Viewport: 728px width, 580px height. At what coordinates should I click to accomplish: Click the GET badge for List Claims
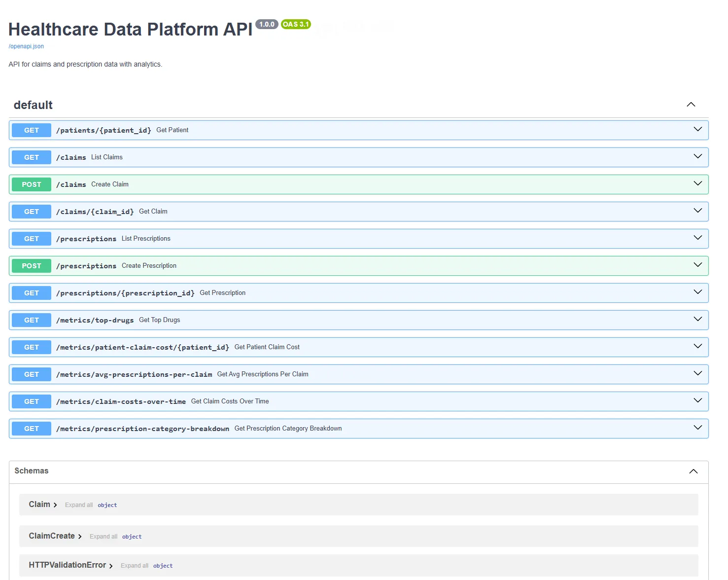pyautogui.click(x=32, y=157)
